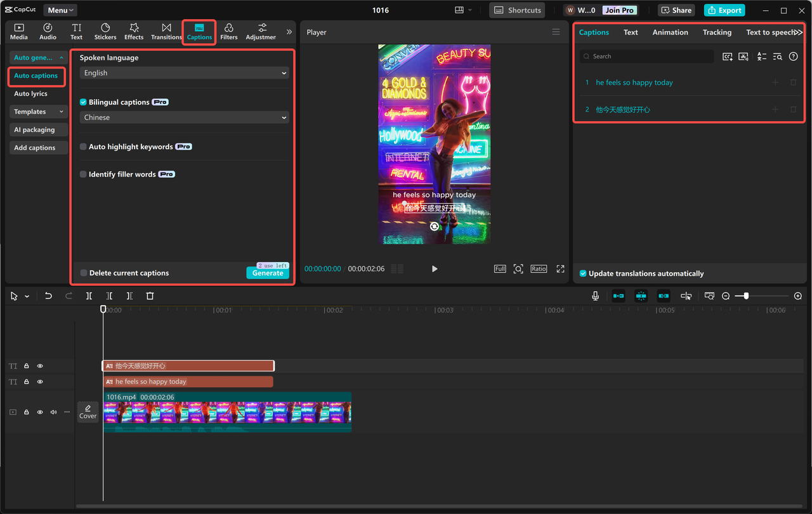Open the Captions tool in the top toolbar

[199, 32]
